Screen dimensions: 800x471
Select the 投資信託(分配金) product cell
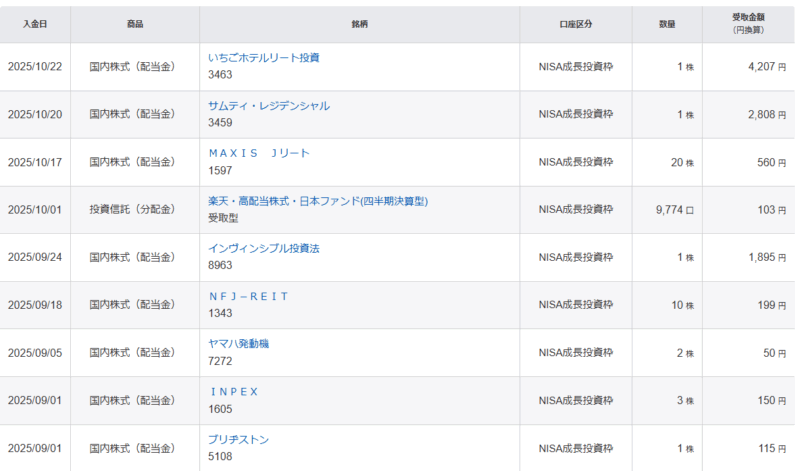pos(132,210)
